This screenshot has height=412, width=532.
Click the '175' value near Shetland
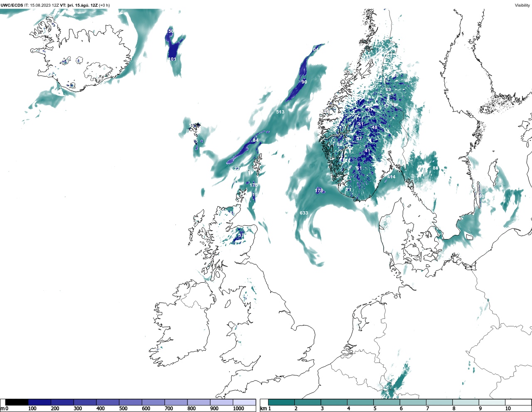(254, 185)
